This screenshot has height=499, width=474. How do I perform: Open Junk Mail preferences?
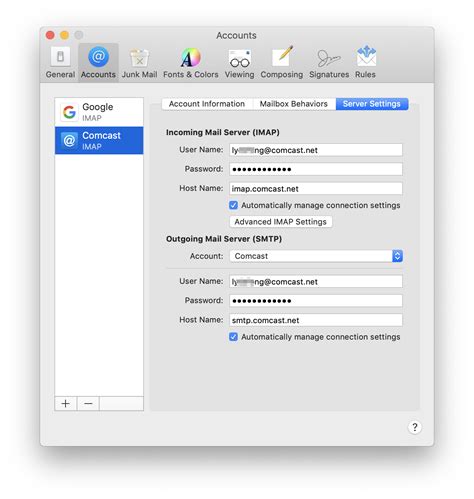(x=139, y=63)
